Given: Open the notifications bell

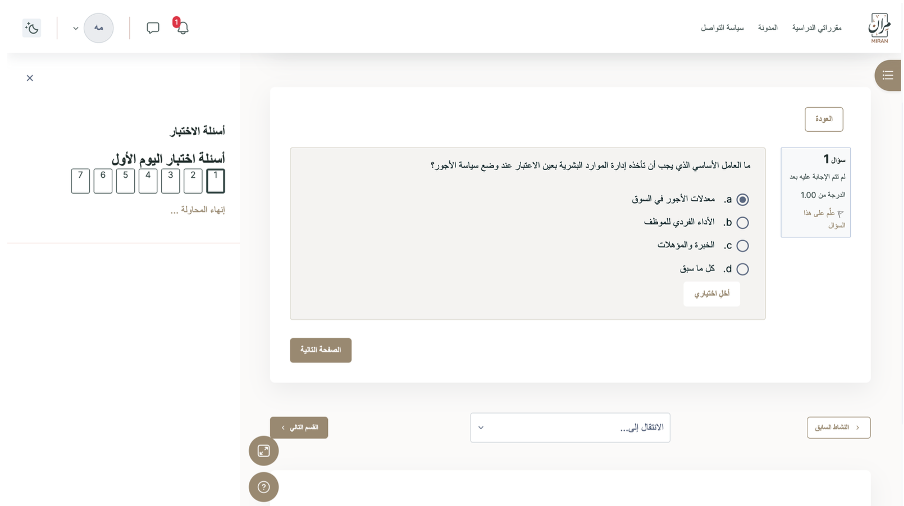Looking at the screenshot, I should tap(182, 28).
